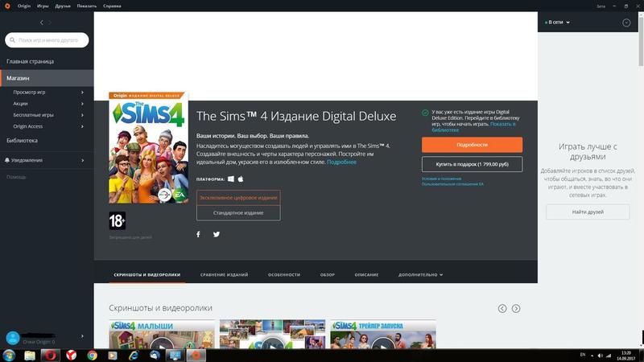Click the Origin logo in the title bar
The height and width of the screenshot is (362, 644).
(x=7, y=6)
